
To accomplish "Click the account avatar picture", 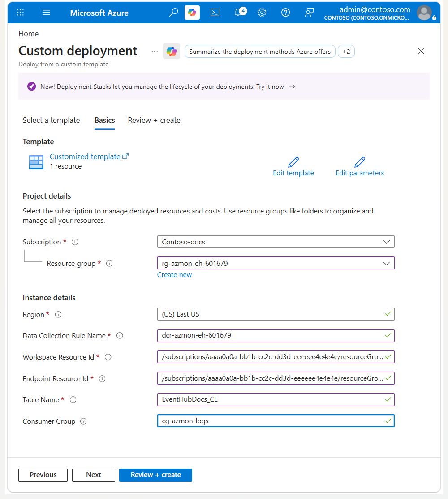I will (424, 13).
